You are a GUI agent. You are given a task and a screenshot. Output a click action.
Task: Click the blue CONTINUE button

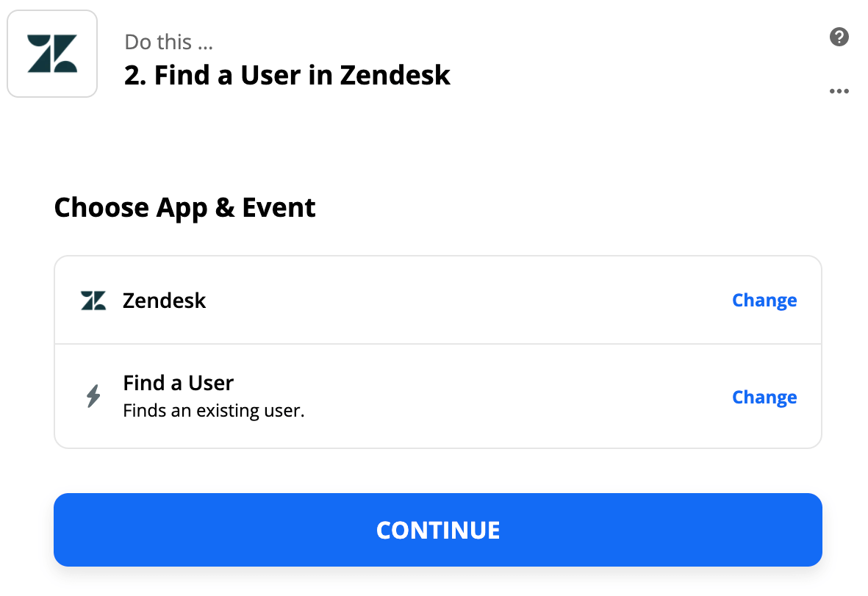[x=438, y=530]
